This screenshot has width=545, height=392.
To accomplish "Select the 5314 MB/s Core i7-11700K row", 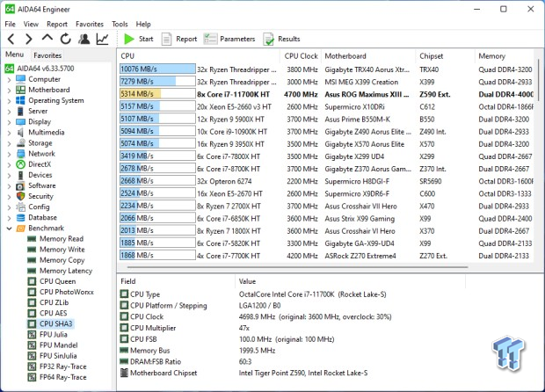I will click(326, 94).
